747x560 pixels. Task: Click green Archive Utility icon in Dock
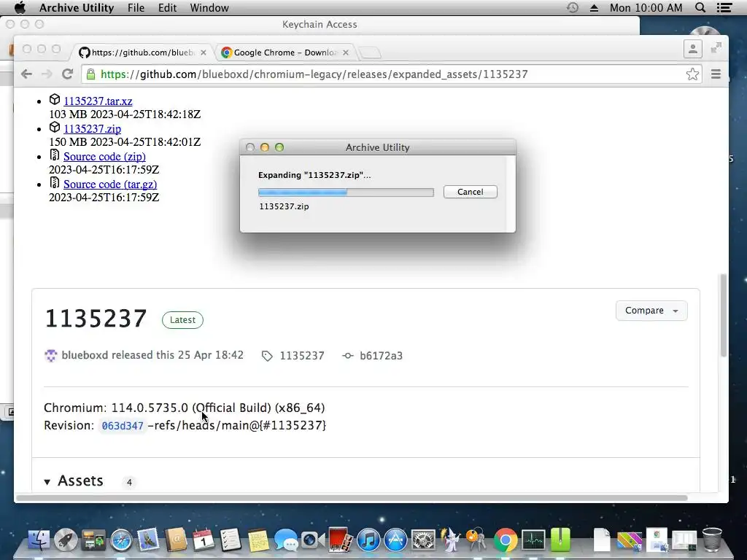[560, 540]
